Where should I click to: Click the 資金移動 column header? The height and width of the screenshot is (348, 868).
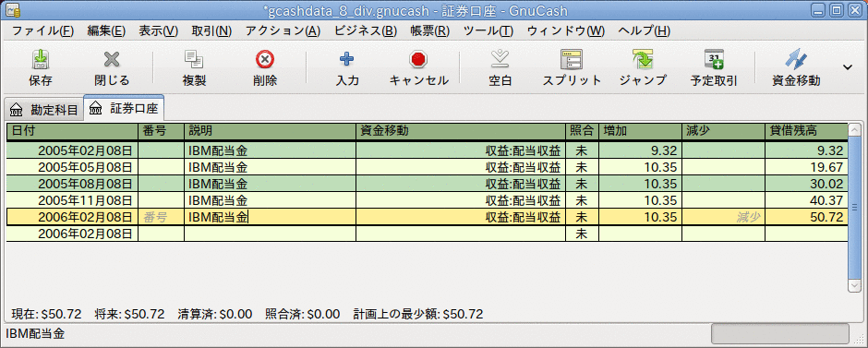[461, 131]
